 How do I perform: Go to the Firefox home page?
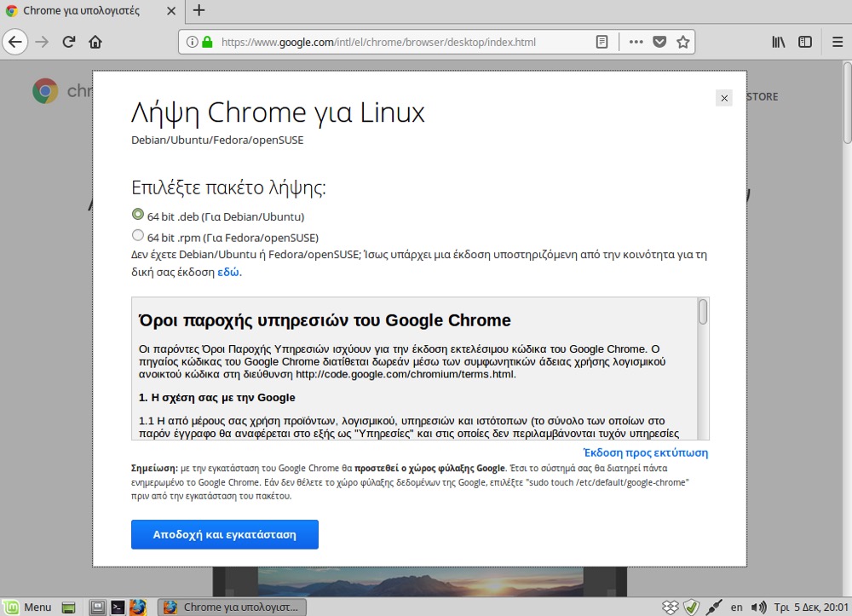[x=95, y=42]
